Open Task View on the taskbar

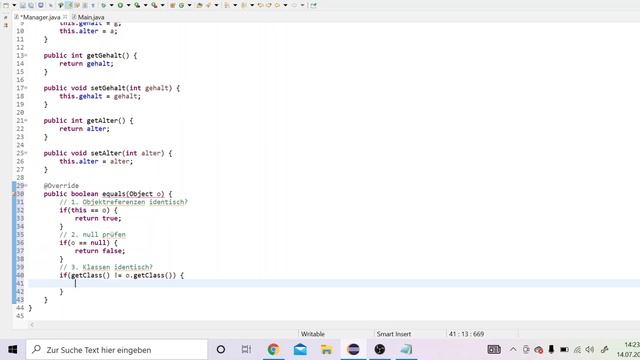click(x=246, y=349)
